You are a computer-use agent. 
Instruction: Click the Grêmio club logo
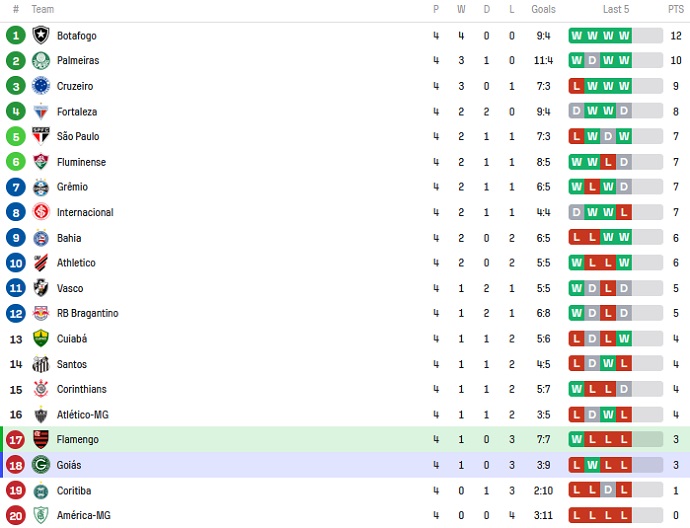pyautogui.click(x=41, y=187)
